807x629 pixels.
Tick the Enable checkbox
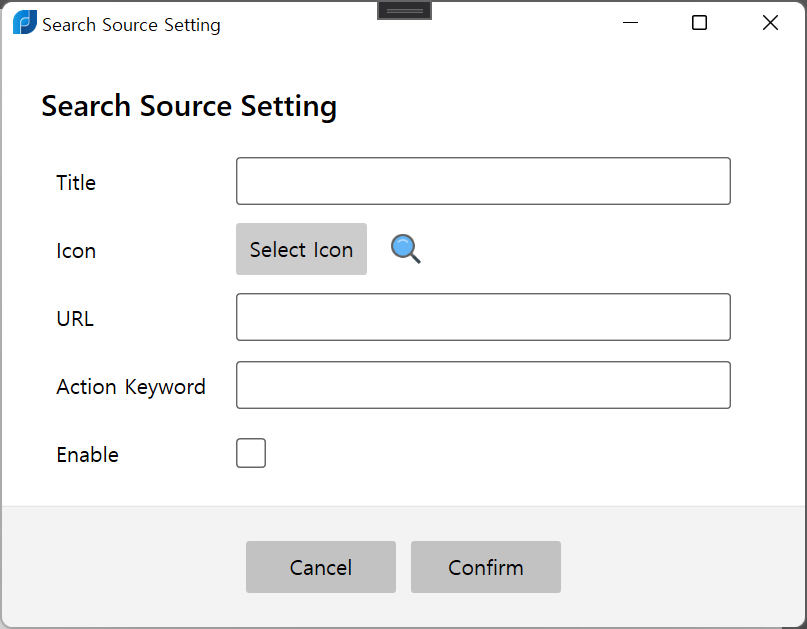pos(251,453)
